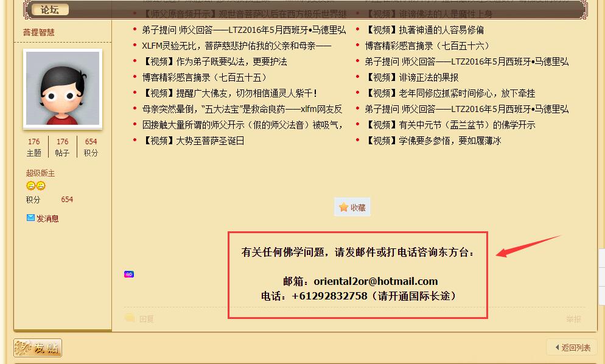Open the 论坛 tab in header
Image resolution: width=605 pixels, height=364 pixels.
[50, 10]
